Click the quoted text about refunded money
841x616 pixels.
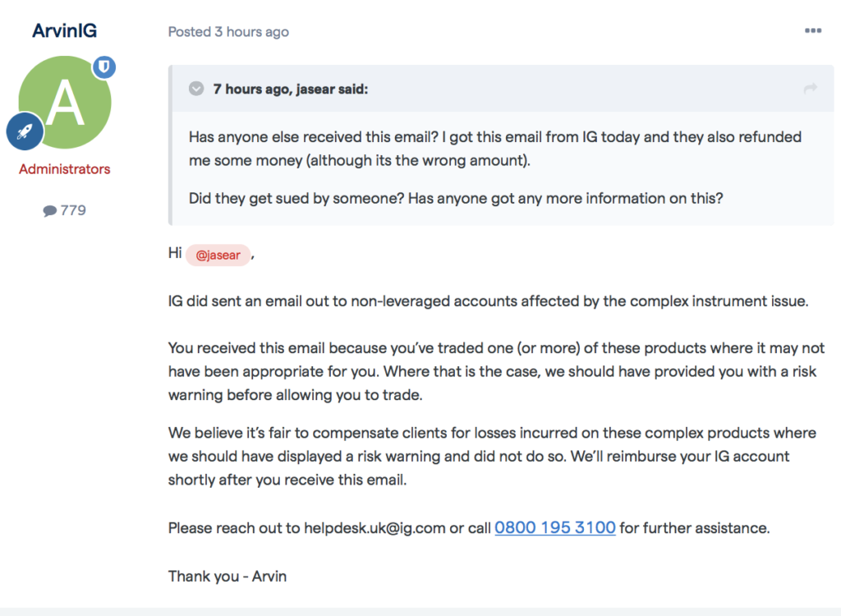[x=495, y=149]
